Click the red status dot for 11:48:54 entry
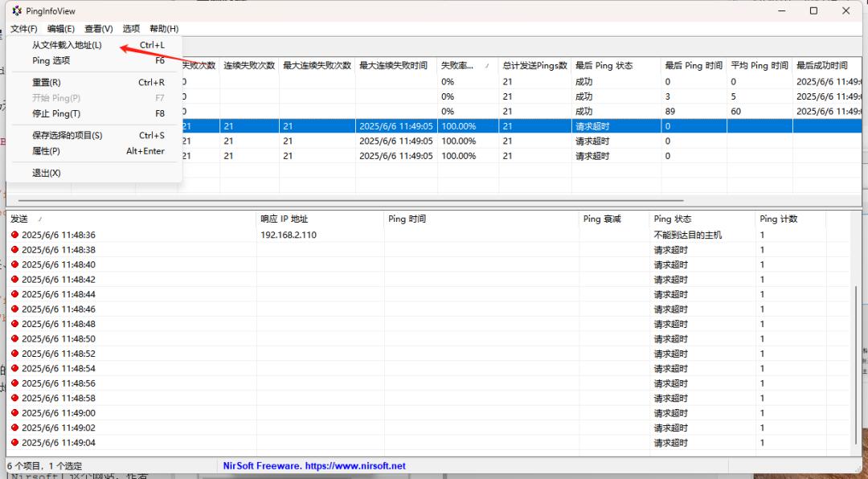Viewport: 868px width, 479px height. click(x=15, y=368)
